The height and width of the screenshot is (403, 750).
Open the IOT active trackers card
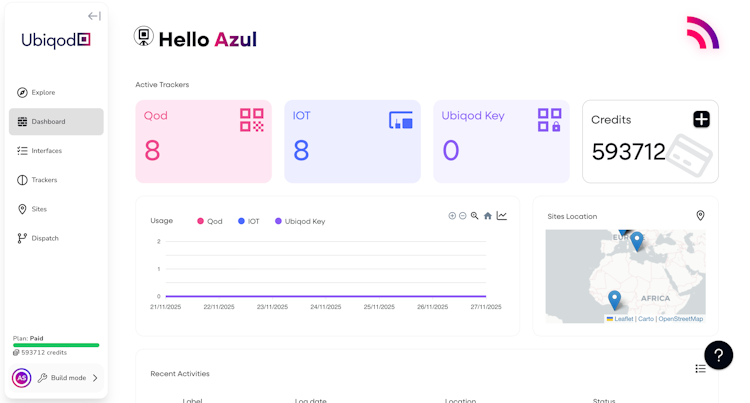[353, 142]
